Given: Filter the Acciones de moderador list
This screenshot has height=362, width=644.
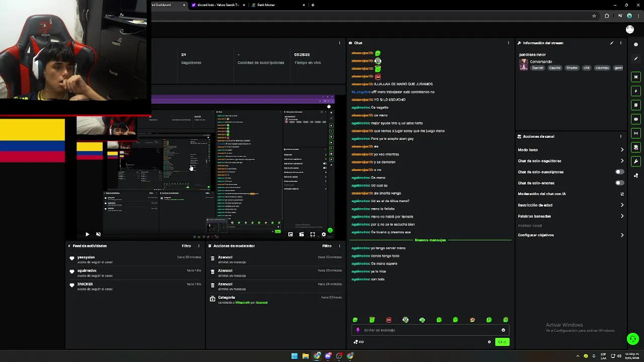Looking at the screenshot, I should coord(327,246).
